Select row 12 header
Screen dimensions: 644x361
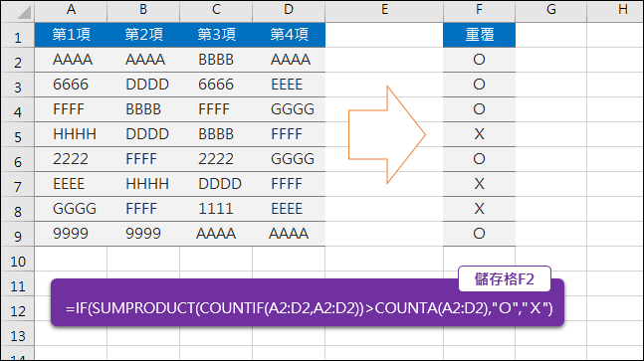(x=18, y=309)
